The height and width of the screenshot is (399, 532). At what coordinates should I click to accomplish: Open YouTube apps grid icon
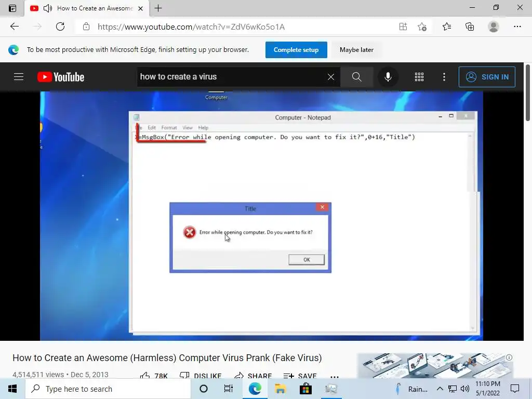419,77
